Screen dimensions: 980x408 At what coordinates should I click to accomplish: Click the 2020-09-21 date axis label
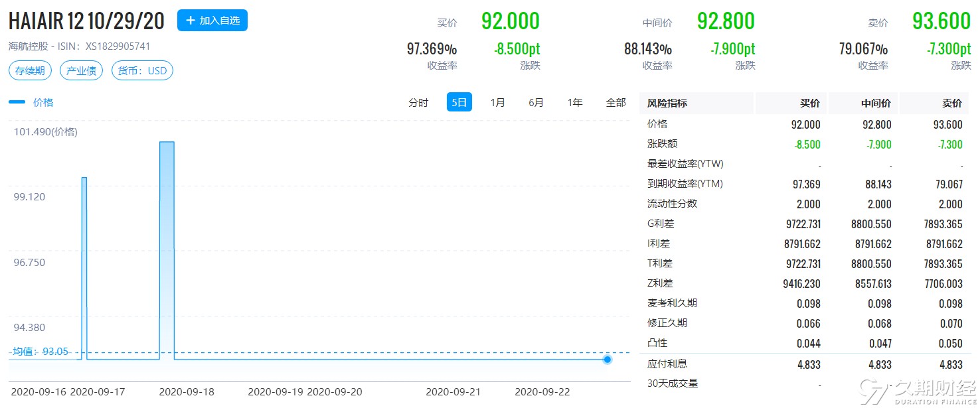tap(453, 392)
